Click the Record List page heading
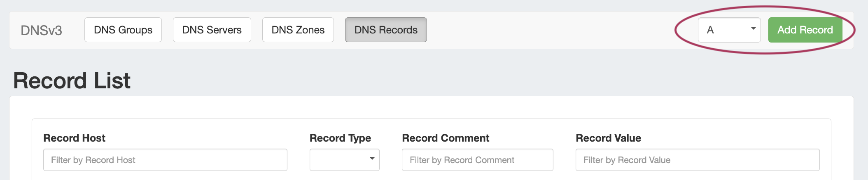Image resolution: width=868 pixels, height=180 pixels. coord(72,81)
